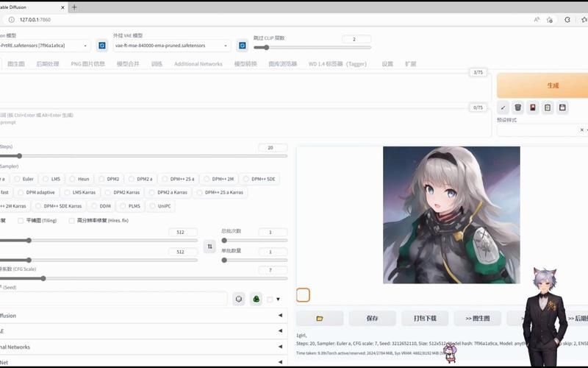Open the WD 1.4 Tagger tab
This screenshot has height=368, width=588.
tap(337, 64)
